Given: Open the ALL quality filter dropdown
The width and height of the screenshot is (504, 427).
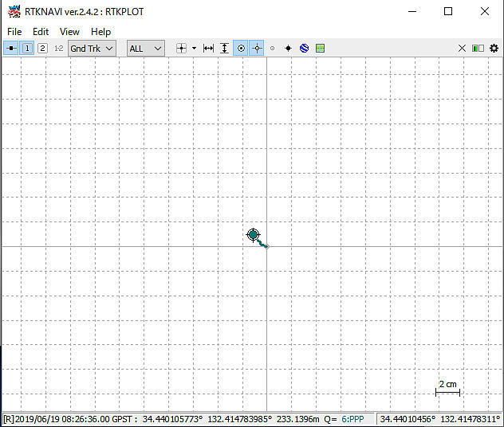Looking at the screenshot, I should pos(146,49).
